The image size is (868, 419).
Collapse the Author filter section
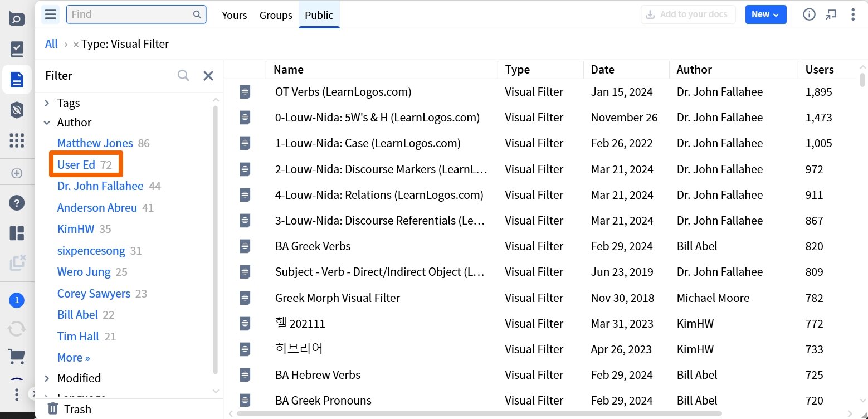point(47,122)
